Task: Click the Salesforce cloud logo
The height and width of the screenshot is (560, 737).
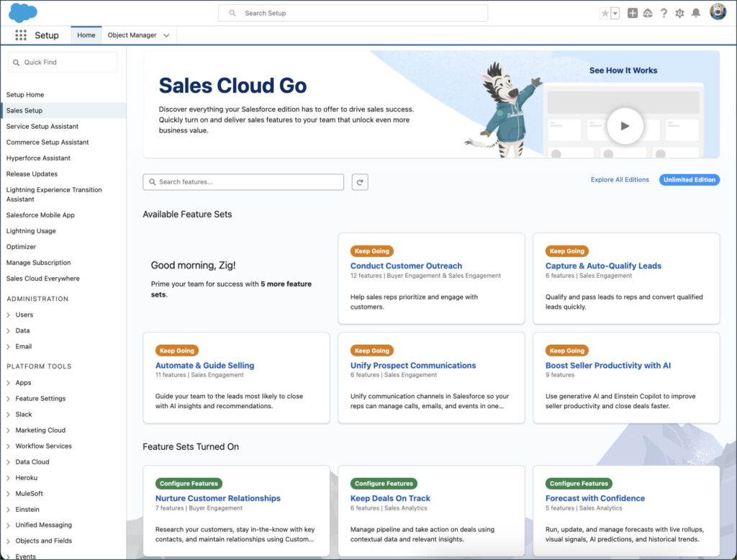Action: [x=22, y=13]
